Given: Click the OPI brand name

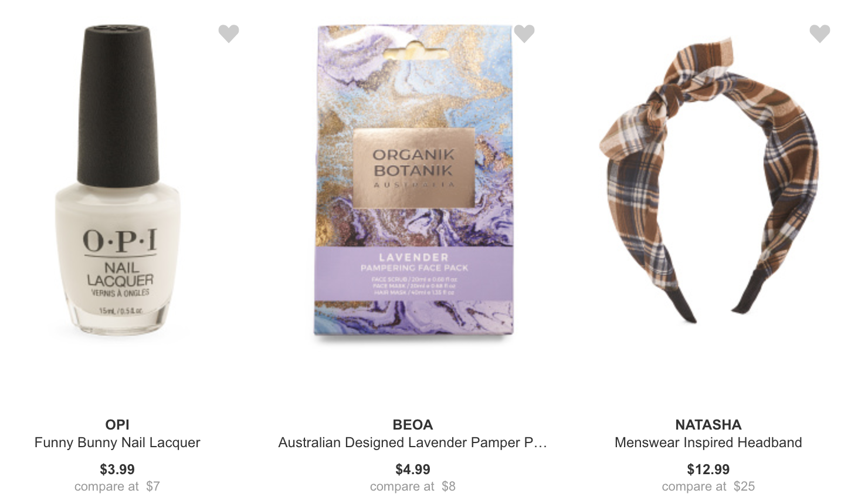Looking at the screenshot, I should (x=117, y=424).
